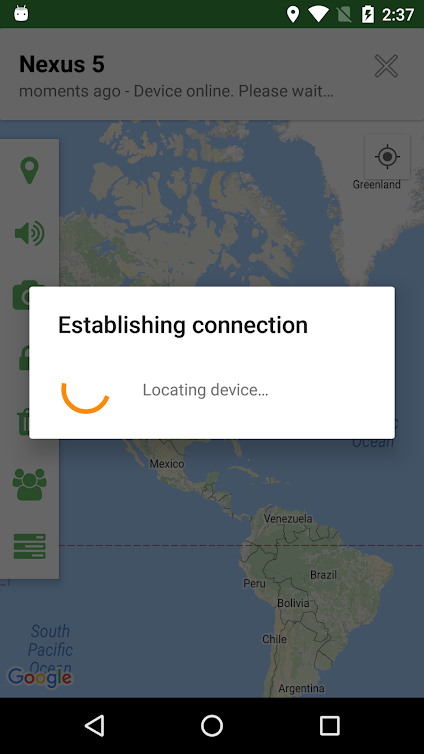
Task: Select the server stack list icon
Action: [x=29, y=546]
